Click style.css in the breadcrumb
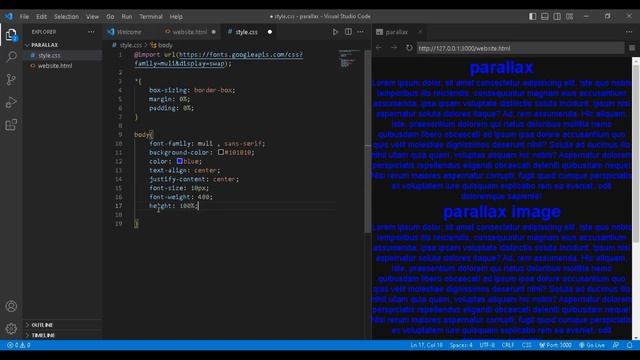 131,45
